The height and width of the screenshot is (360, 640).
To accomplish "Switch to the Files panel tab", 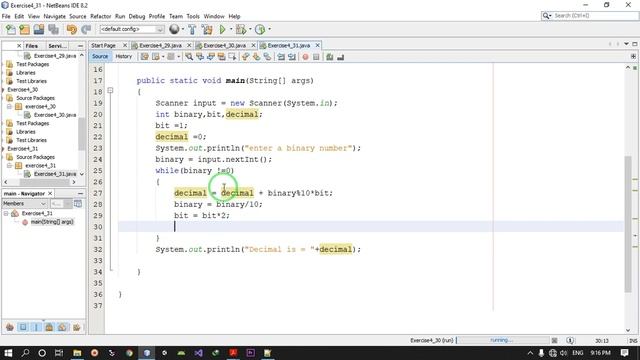I will 31,46.
